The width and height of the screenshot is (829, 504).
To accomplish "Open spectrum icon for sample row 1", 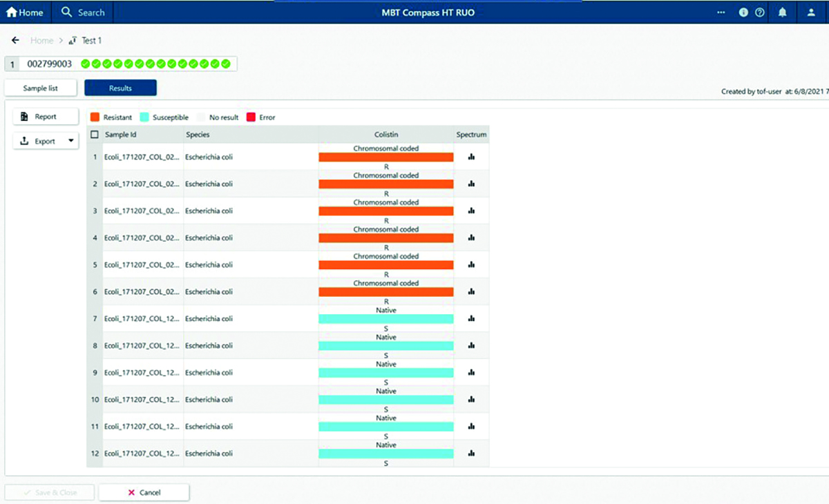I will point(471,157).
